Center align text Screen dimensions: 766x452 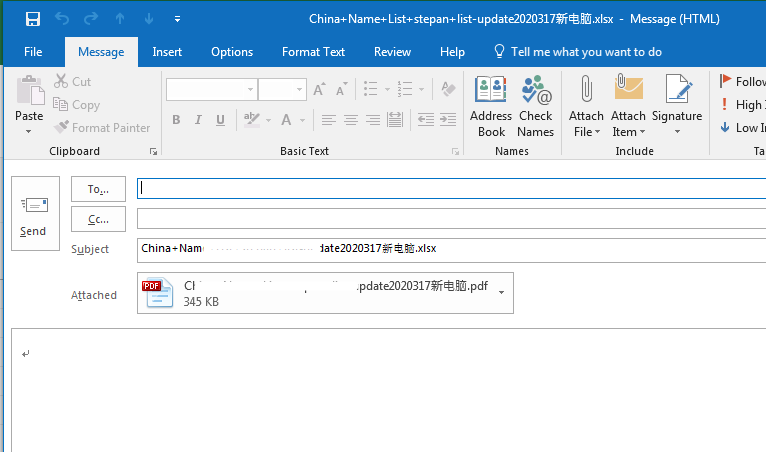point(351,120)
